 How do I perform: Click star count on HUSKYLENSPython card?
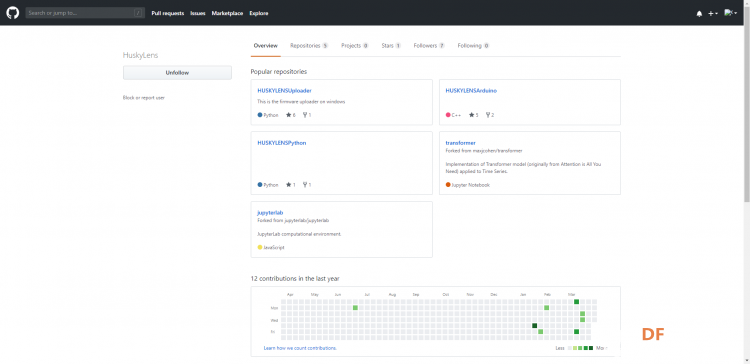click(291, 185)
